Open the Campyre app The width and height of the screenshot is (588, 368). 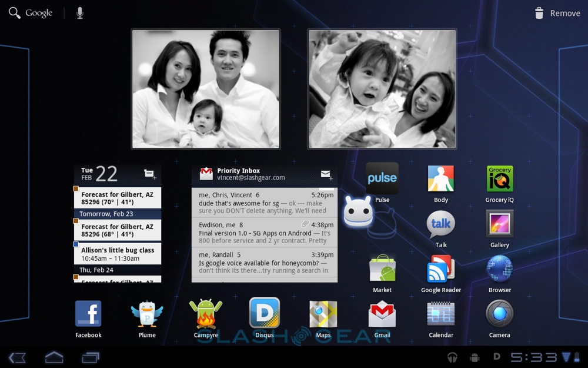click(x=206, y=314)
